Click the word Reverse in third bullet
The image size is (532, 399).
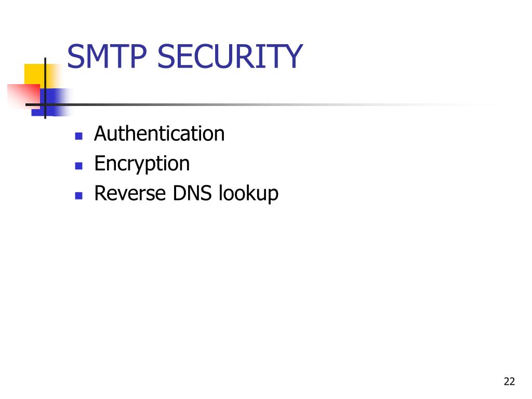130,193
